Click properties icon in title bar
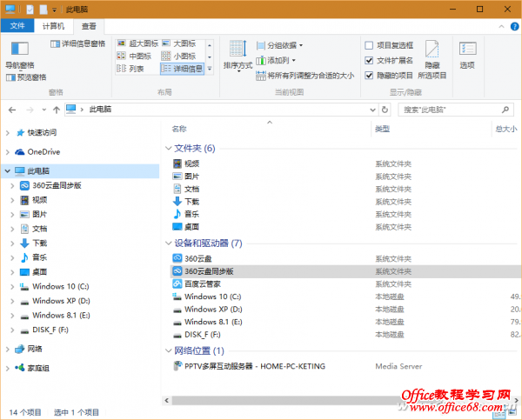The image size is (522, 420). click(30, 10)
